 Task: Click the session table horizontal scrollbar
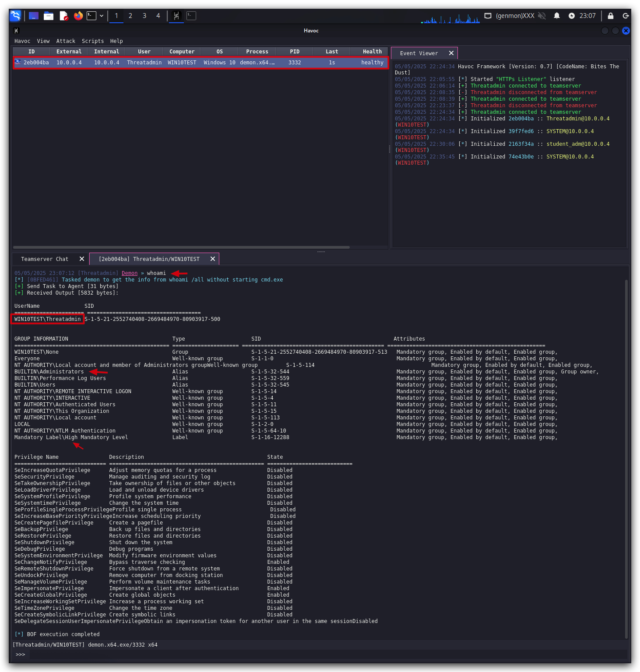coord(181,247)
